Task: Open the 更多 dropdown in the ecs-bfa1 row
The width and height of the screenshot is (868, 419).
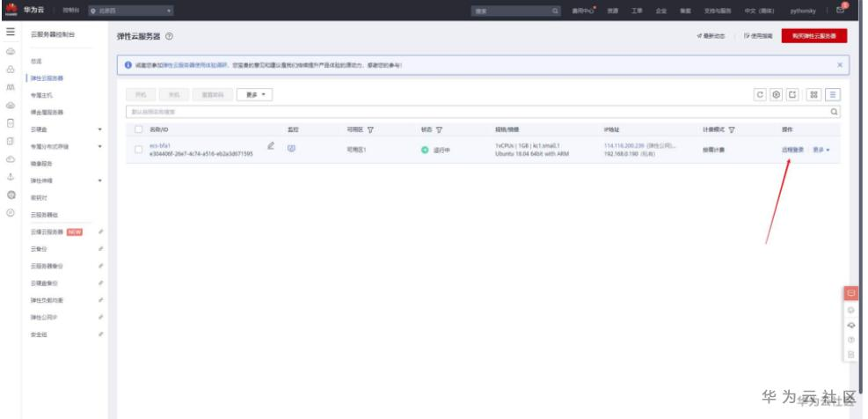Action: pos(821,150)
